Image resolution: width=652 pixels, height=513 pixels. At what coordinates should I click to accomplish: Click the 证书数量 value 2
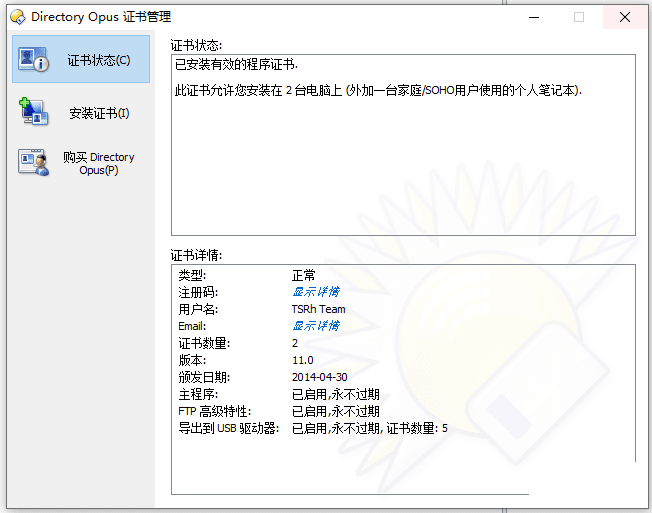coord(295,343)
